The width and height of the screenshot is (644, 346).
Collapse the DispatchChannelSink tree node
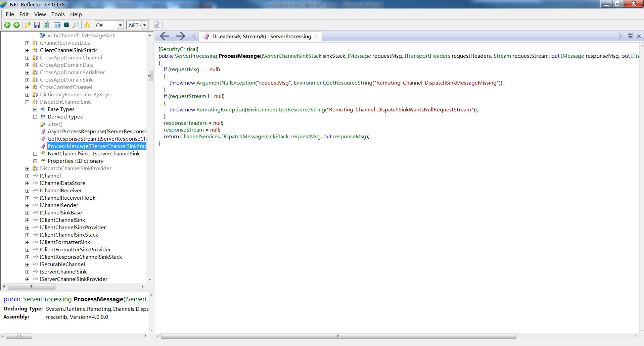(27, 102)
